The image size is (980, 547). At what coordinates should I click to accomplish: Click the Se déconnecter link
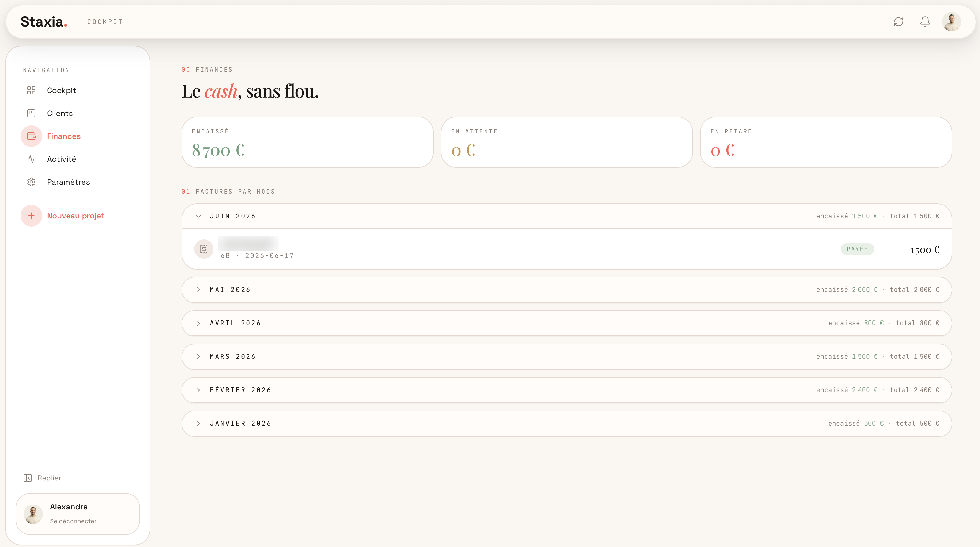pyautogui.click(x=73, y=521)
